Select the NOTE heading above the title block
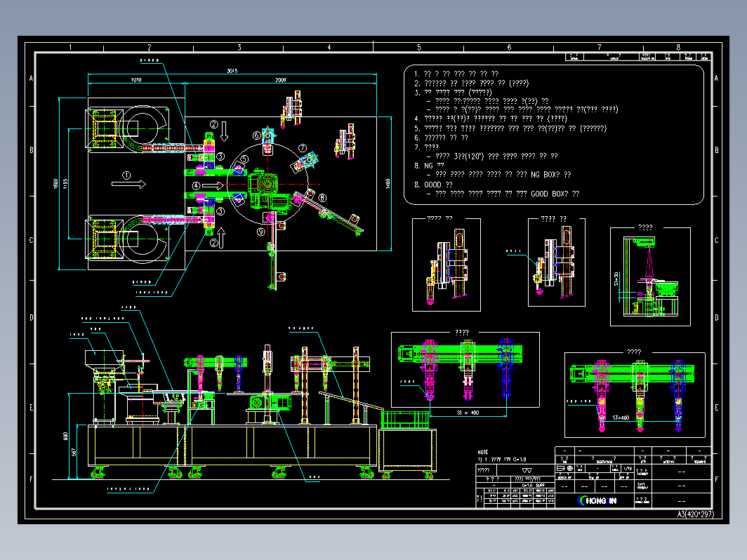 (482, 452)
